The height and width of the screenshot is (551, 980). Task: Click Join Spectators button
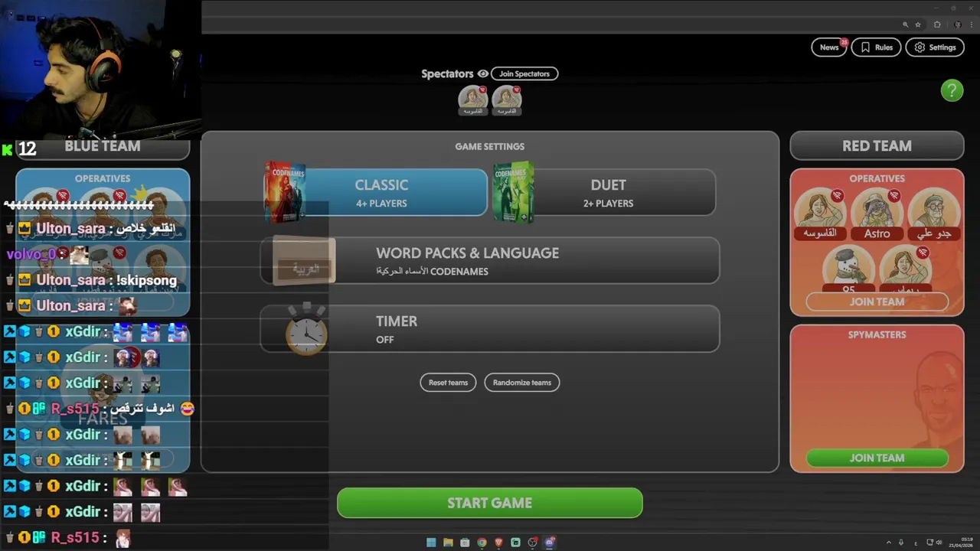524,74
